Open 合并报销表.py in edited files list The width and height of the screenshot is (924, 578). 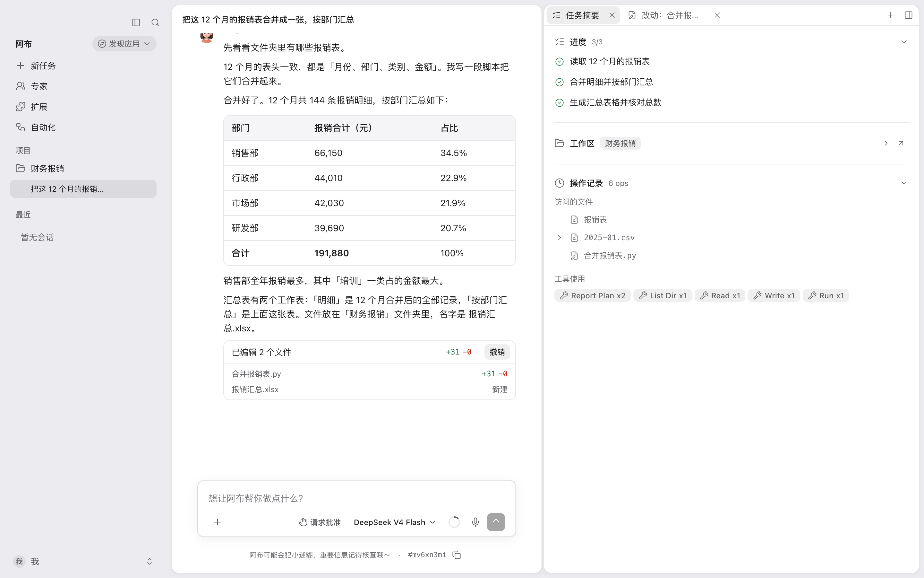[x=256, y=374]
